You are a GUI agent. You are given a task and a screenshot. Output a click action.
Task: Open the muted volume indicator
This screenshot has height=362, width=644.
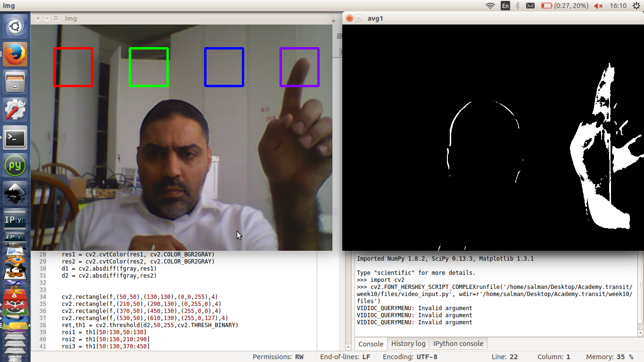(x=598, y=6)
